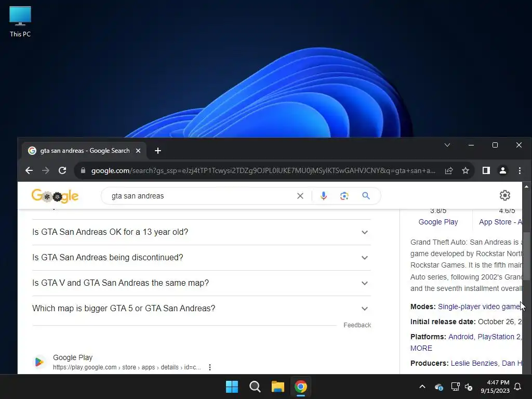The height and width of the screenshot is (399, 532).
Task: Open the App Store rating link
Action: pyautogui.click(x=500, y=222)
